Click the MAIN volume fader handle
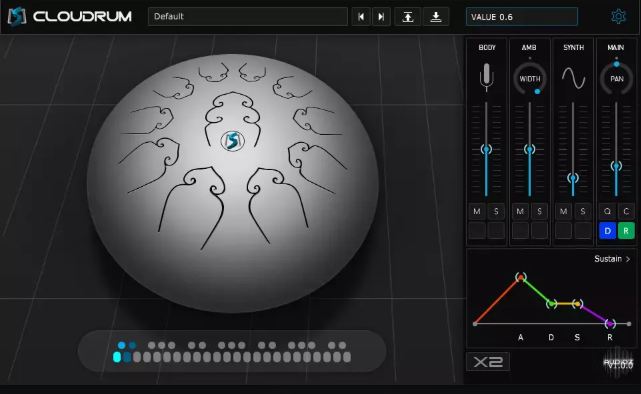Screen dimensions: 641x394 (616, 166)
